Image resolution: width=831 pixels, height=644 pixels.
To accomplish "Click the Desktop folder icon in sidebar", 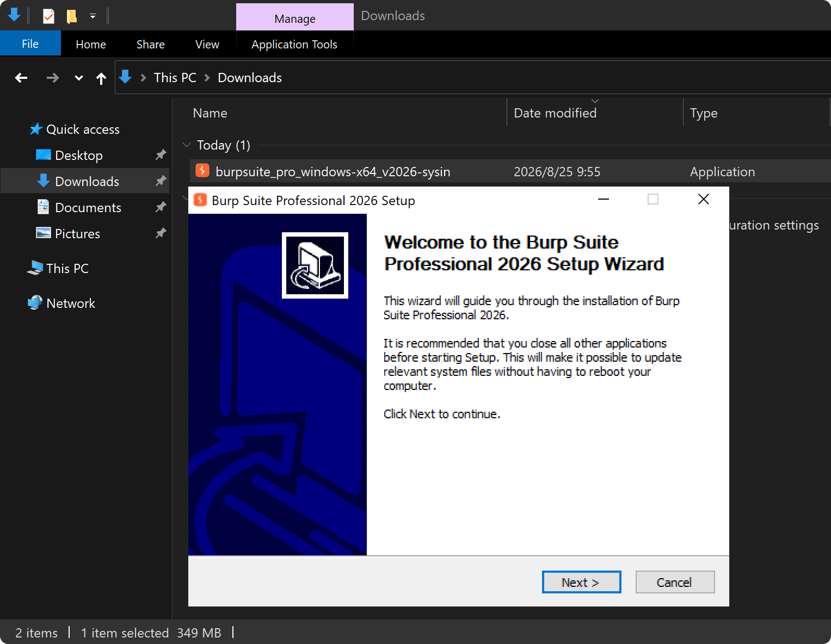I will (x=44, y=154).
